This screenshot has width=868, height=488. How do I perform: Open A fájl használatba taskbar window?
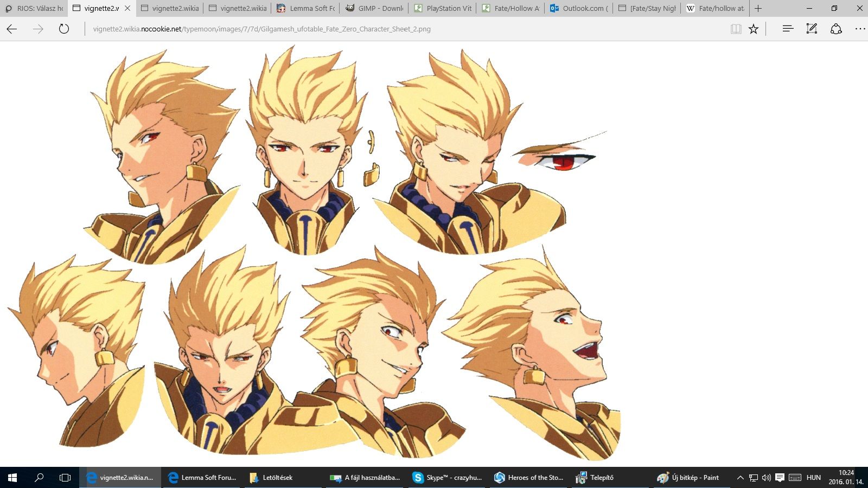[x=365, y=478]
